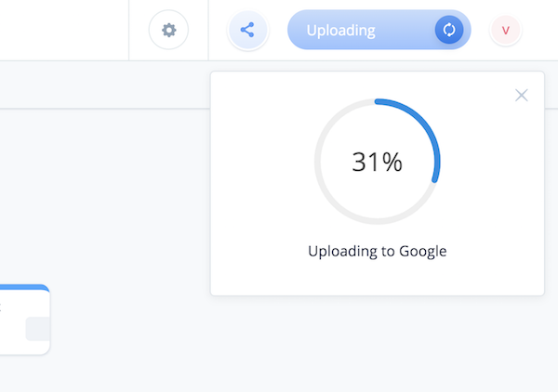Click the gray button inside the partial card
This screenshot has width=558, height=392.
click(x=38, y=329)
